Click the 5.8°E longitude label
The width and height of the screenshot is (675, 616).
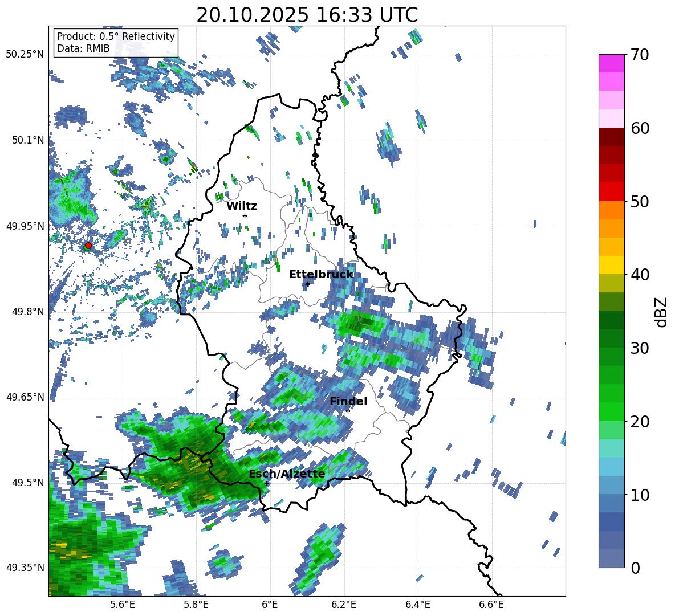tap(196, 605)
